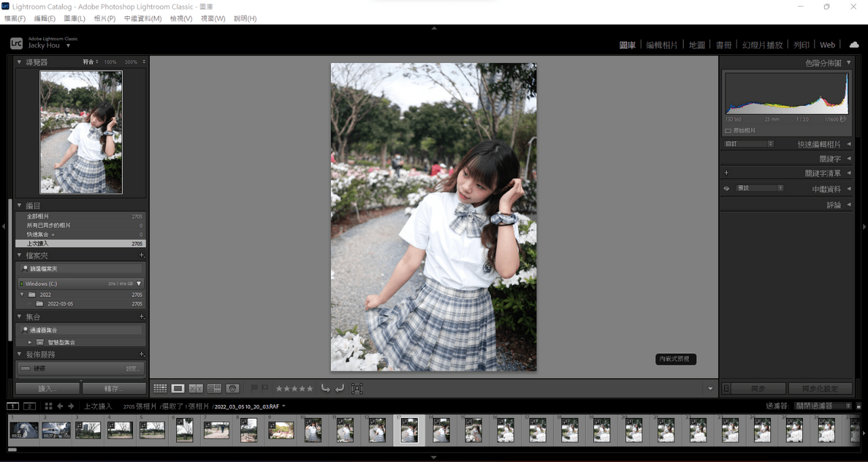868x462 pixels.
Task: Click the add keyword plus icon
Action: click(x=726, y=173)
